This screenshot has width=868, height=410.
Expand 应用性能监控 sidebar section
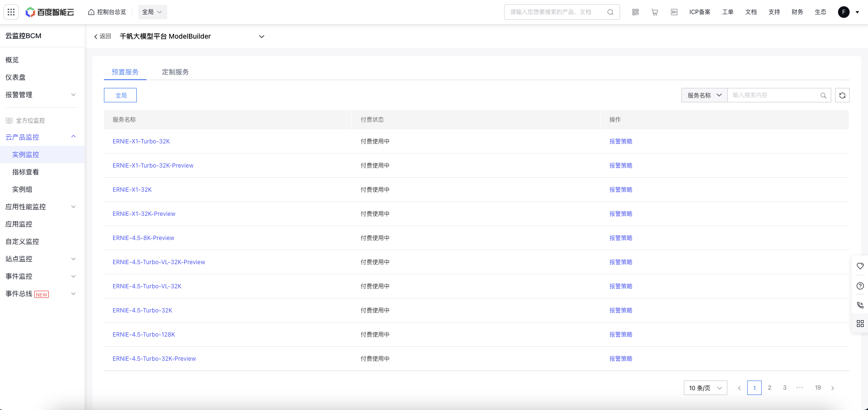point(42,207)
